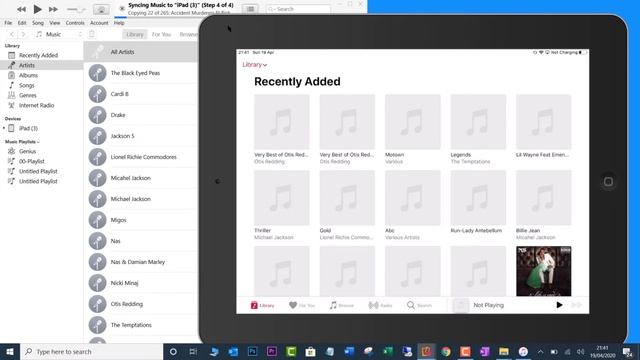Select Artists in the sidebar
The width and height of the screenshot is (640, 360).
click(x=27, y=65)
